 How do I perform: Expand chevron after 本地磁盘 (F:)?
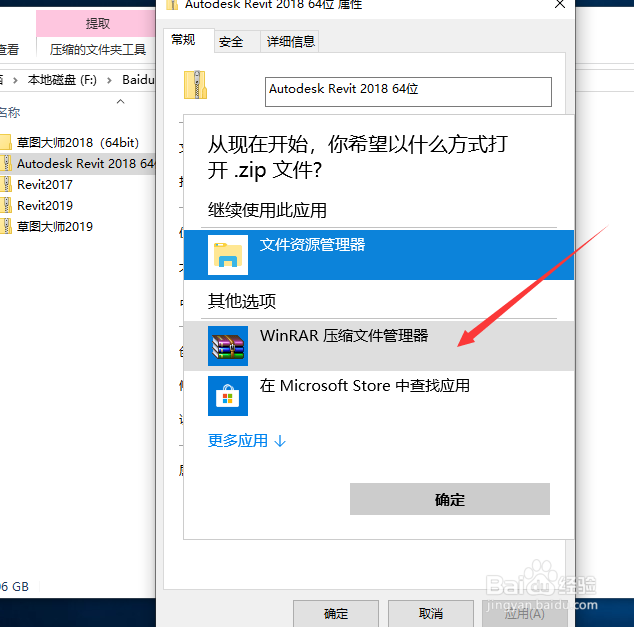[109, 80]
